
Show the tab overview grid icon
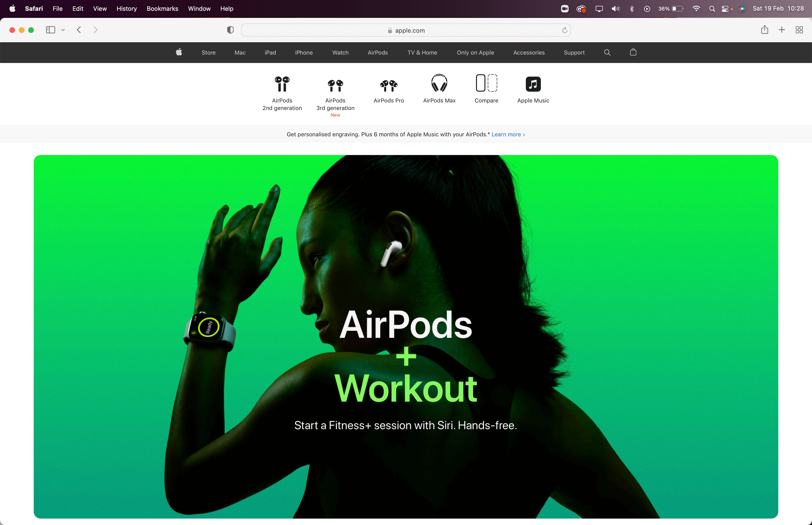click(799, 30)
